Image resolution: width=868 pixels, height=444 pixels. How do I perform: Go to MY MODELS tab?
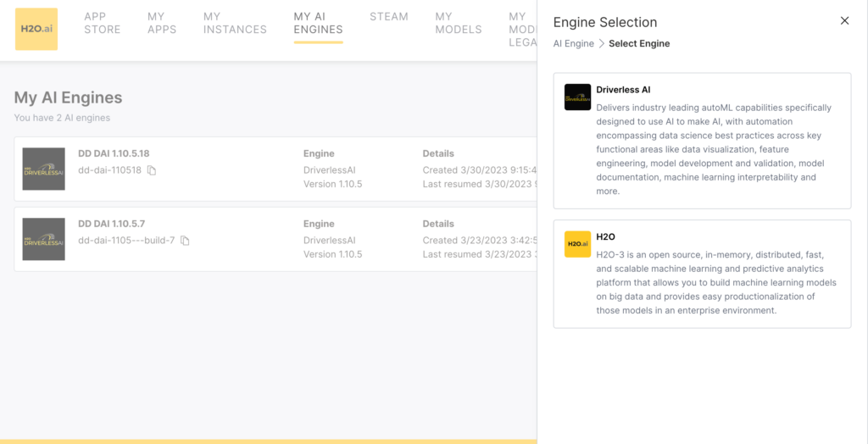click(x=459, y=23)
